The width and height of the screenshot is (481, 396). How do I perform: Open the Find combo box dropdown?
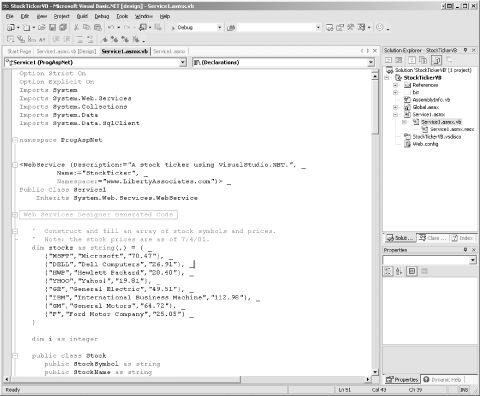pyautogui.click(x=318, y=28)
